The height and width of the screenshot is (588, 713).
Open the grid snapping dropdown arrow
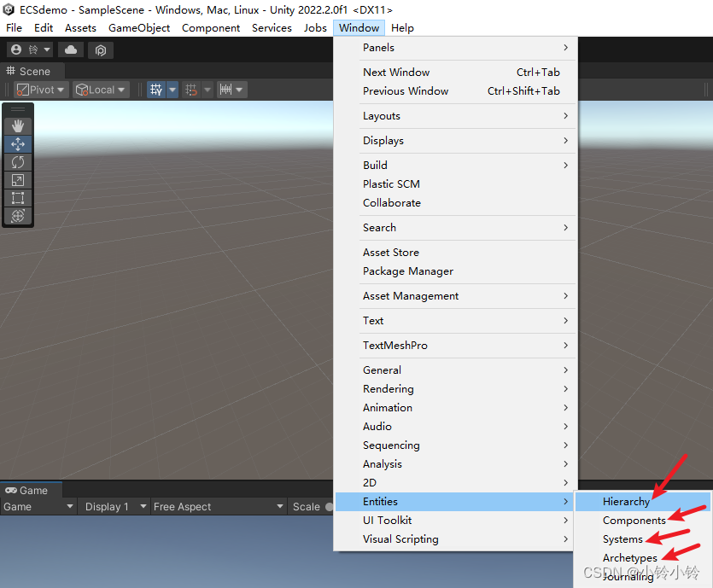(207, 90)
